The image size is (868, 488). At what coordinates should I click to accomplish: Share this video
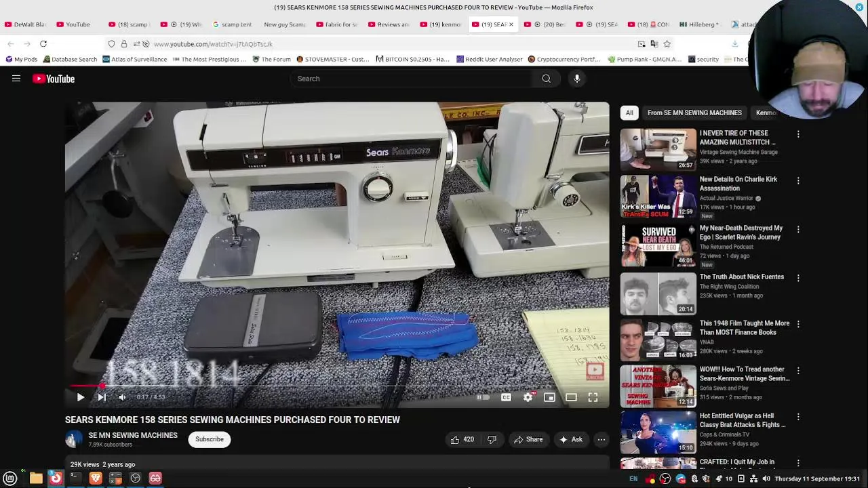click(x=528, y=439)
